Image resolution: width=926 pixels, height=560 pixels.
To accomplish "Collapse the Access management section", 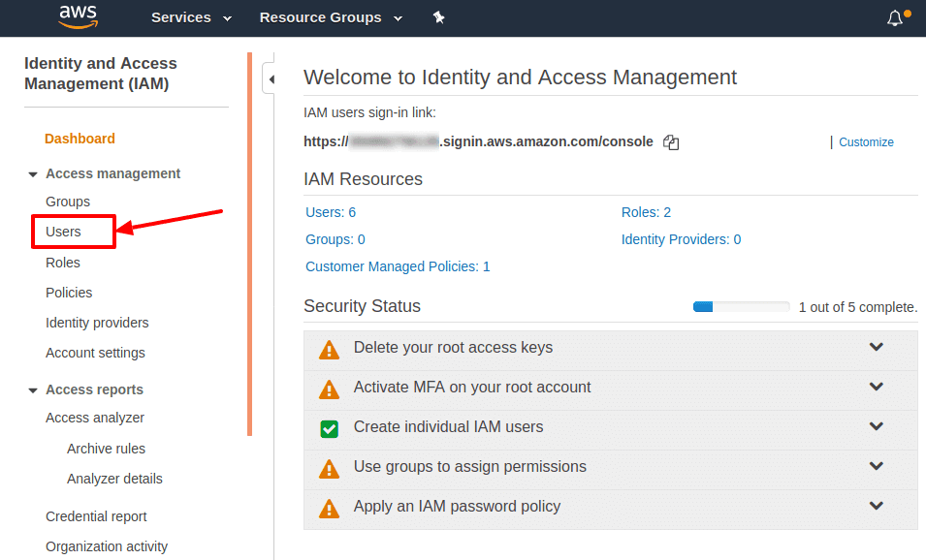I will coord(33,174).
